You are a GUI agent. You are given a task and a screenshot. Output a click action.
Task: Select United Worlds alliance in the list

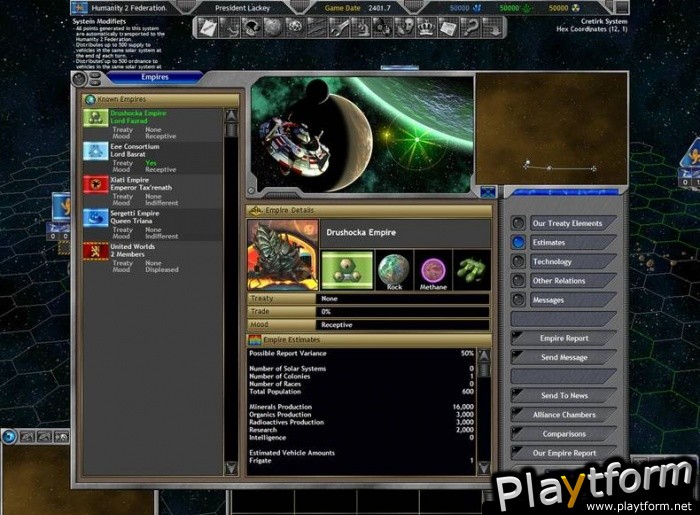[152, 258]
